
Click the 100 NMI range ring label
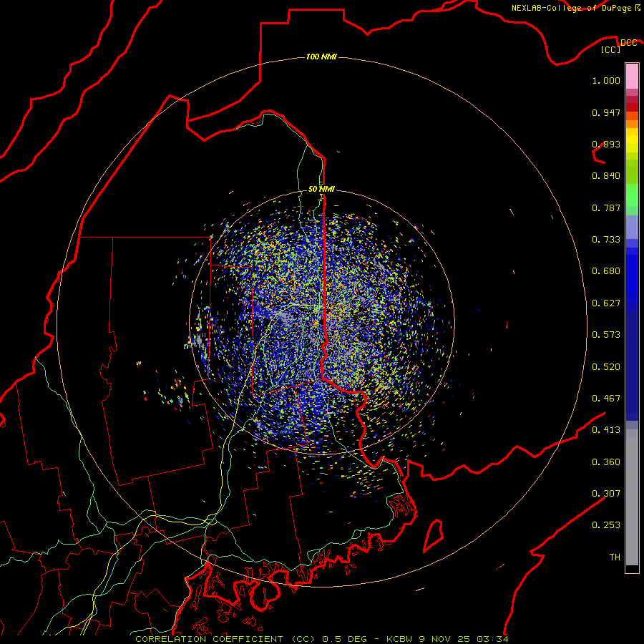[x=321, y=57]
